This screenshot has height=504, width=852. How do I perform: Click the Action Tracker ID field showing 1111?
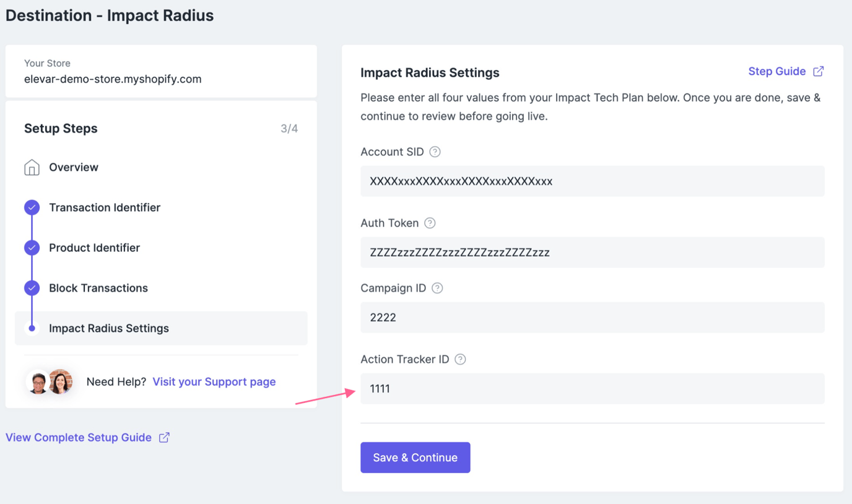tap(592, 388)
